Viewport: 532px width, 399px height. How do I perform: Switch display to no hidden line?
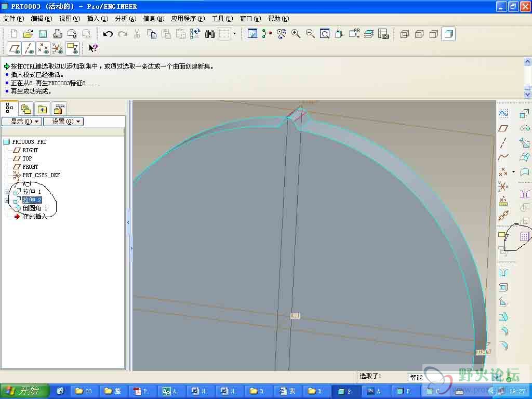coord(434,34)
